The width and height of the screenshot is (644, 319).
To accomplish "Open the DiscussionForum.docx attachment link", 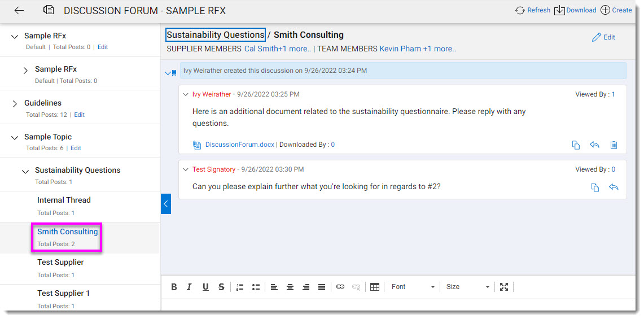I will tap(240, 145).
